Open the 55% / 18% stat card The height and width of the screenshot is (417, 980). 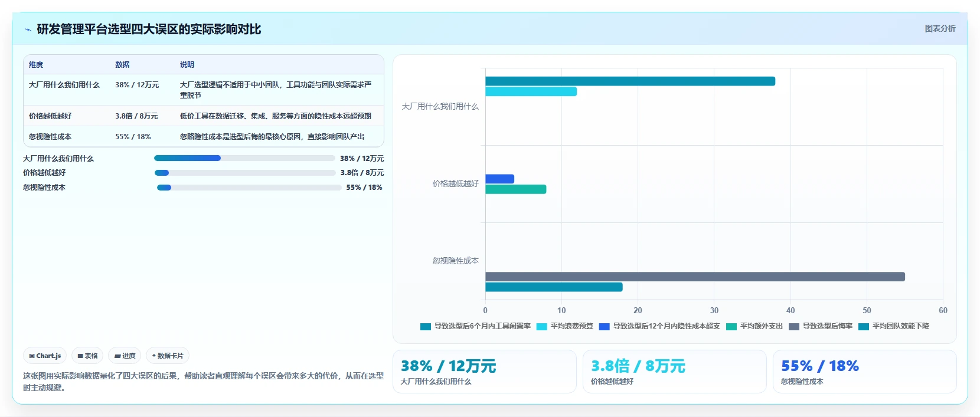point(865,372)
